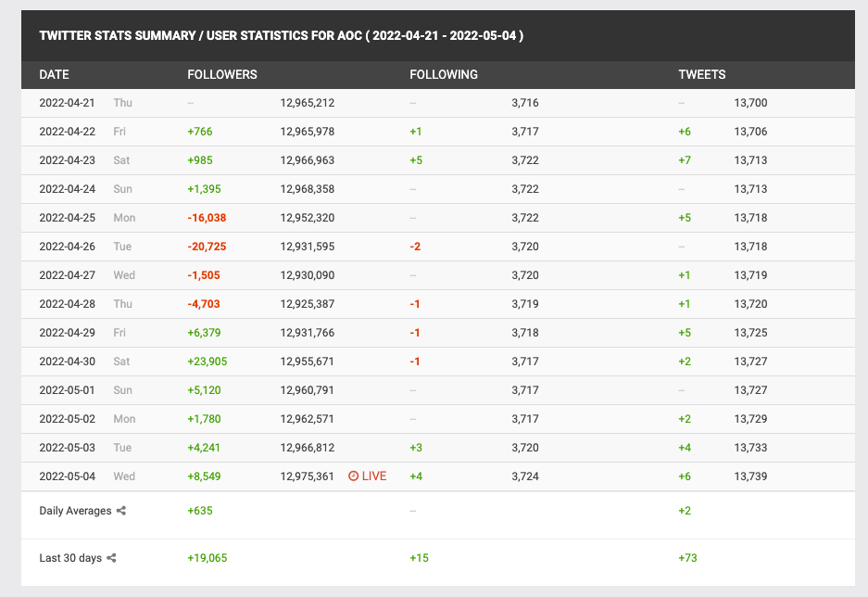This screenshot has width=868, height=597.
Task: Click the red LIVE label
Action: coord(374,476)
